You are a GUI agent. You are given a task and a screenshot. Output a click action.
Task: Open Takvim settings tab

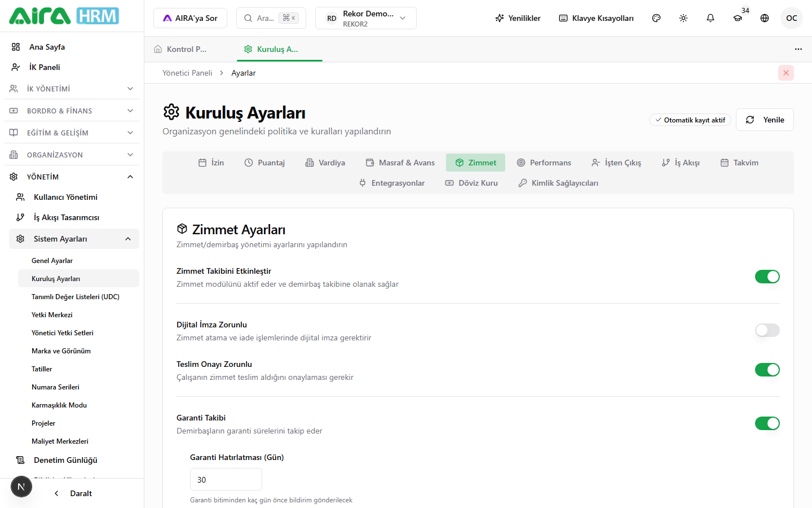tap(739, 163)
